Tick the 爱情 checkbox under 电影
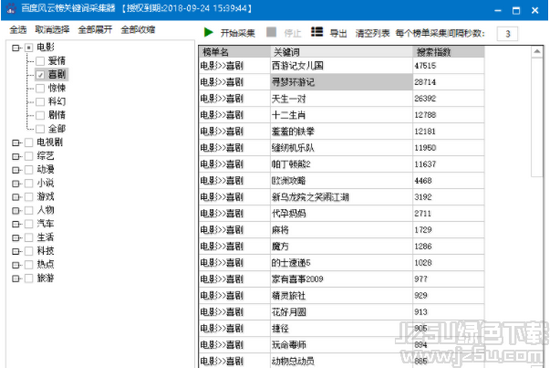 coord(40,61)
